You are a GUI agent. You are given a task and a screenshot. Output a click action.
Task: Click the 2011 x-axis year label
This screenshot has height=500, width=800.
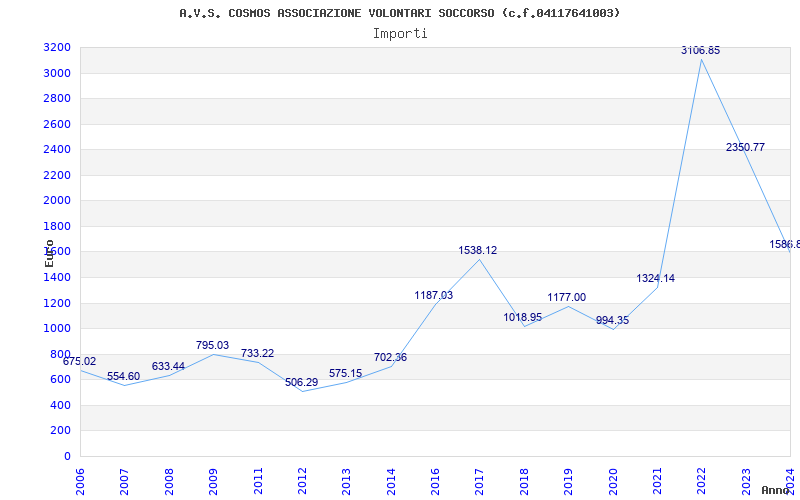coord(258,481)
